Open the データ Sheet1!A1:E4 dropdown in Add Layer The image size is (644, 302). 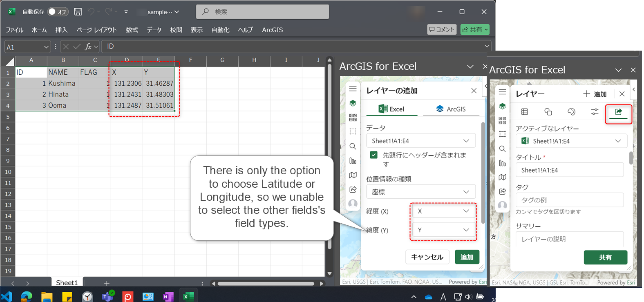click(x=421, y=141)
